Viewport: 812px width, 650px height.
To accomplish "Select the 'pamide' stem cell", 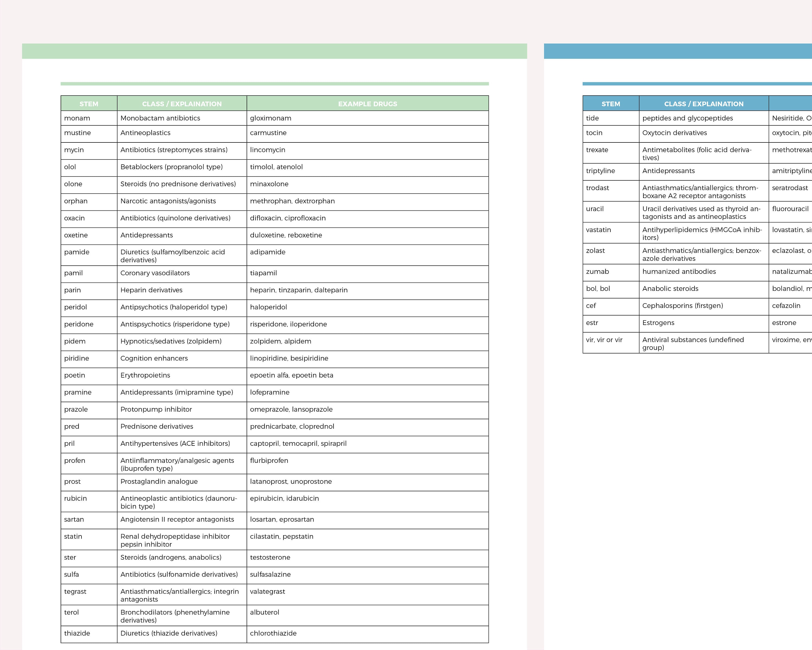I will 89,255.
